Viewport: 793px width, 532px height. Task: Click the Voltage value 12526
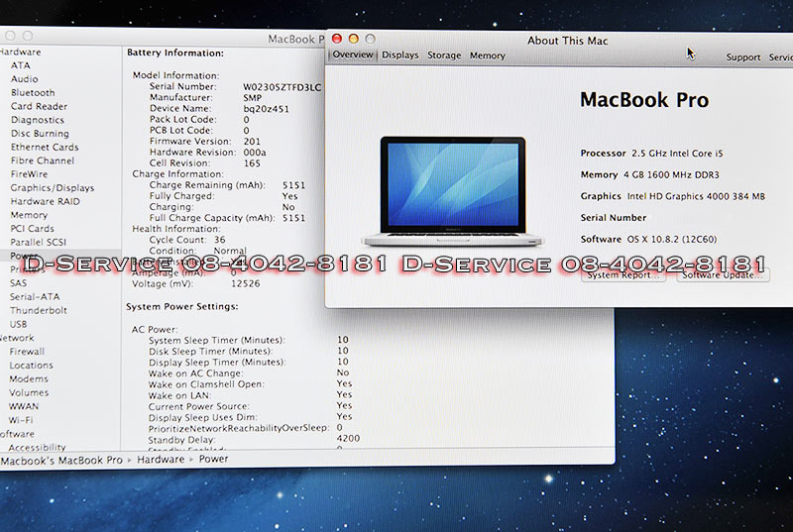[246, 283]
